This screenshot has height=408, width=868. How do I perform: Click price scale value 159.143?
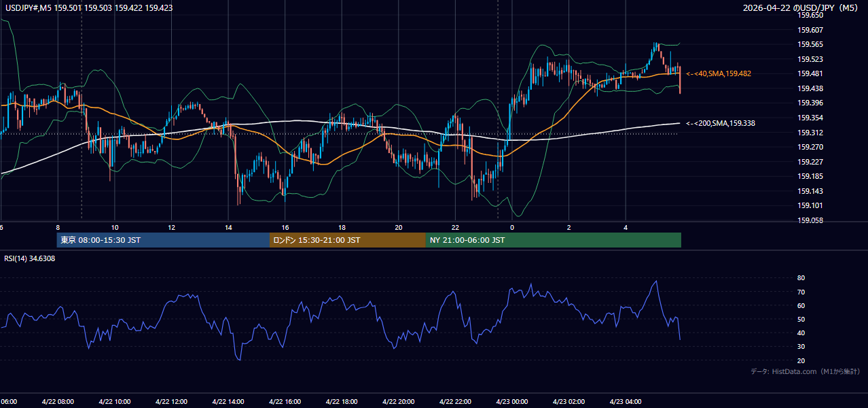810,191
